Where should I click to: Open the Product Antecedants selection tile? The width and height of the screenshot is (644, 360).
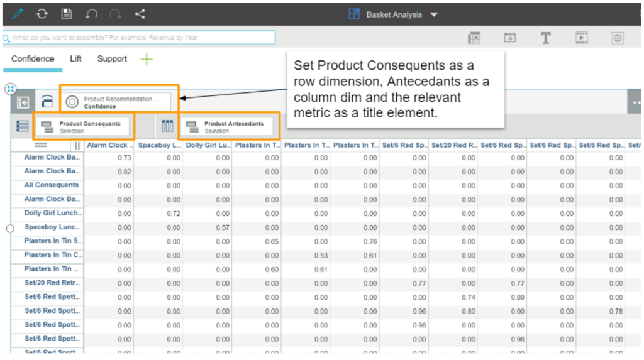click(229, 127)
